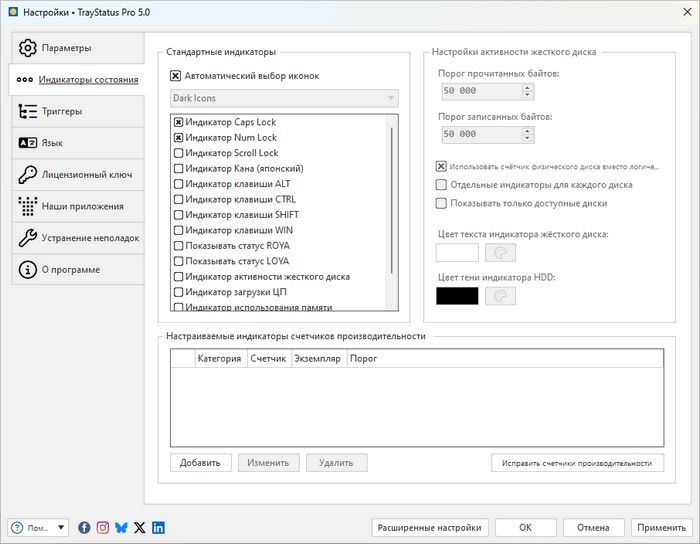Click the Язык AZ language icon
This screenshot has height=544, width=700.
click(28, 143)
